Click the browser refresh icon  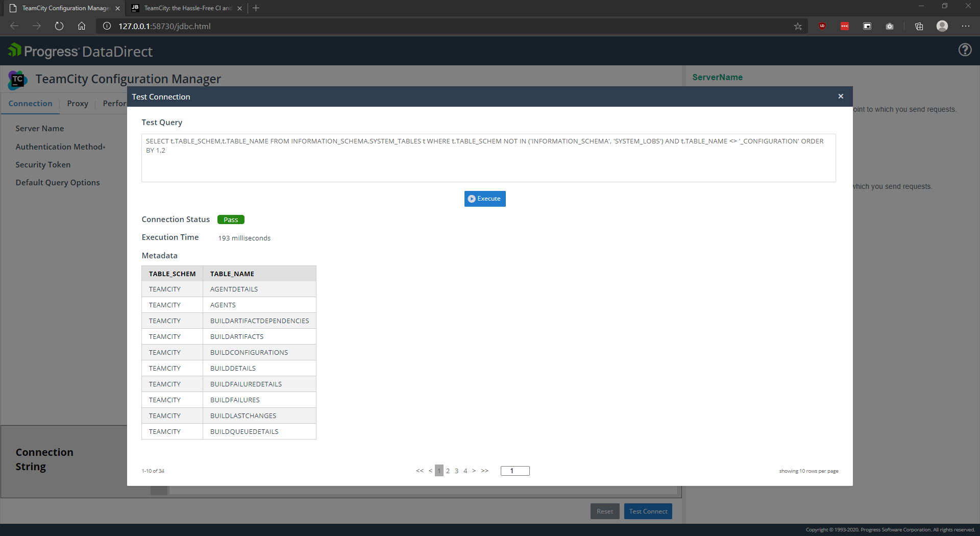pyautogui.click(x=59, y=26)
